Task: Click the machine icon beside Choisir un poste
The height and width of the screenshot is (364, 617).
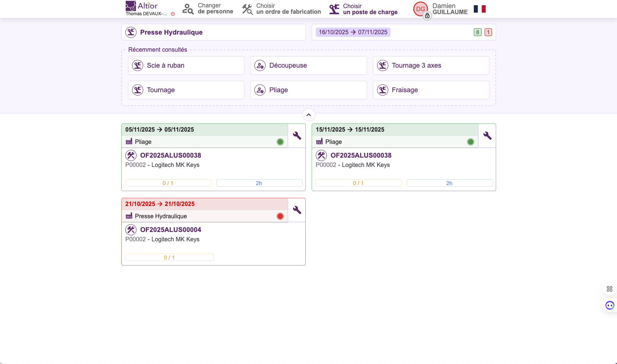Action: 334,9
